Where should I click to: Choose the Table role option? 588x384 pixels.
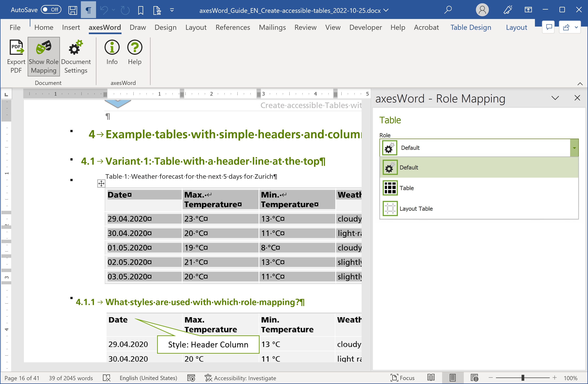pos(406,188)
